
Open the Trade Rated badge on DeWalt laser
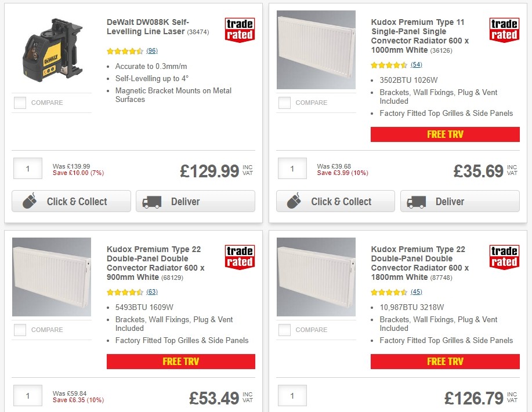[x=239, y=29]
